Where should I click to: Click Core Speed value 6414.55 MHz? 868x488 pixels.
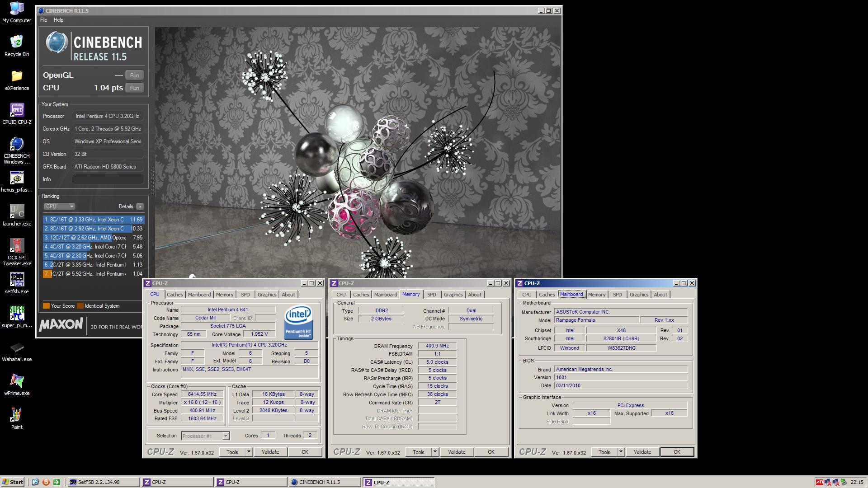202,394
